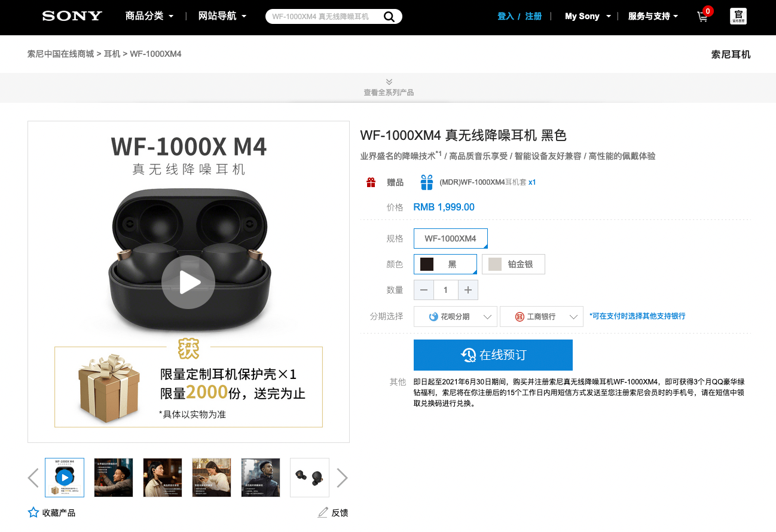Open the 网站导航 site navigation menu
Image resolution: width=776 pixels, height=532 pixels.
pos(222,16)
